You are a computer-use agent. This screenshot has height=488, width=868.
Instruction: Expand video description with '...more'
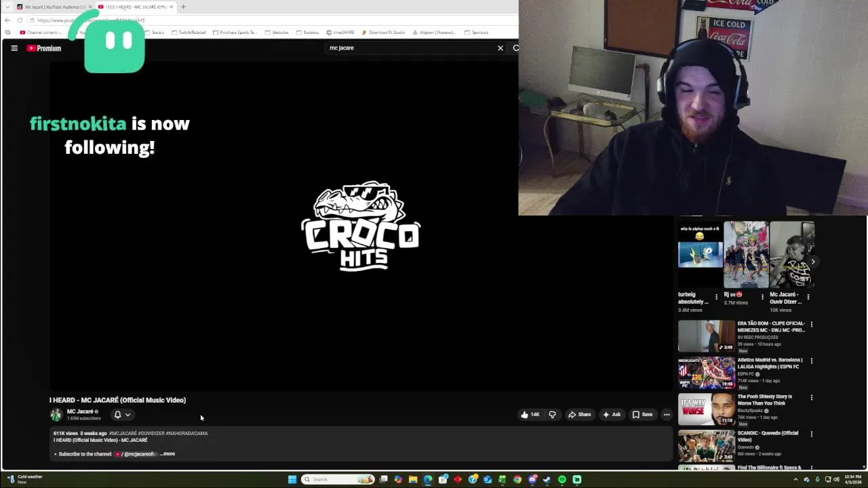pos(167,454)
